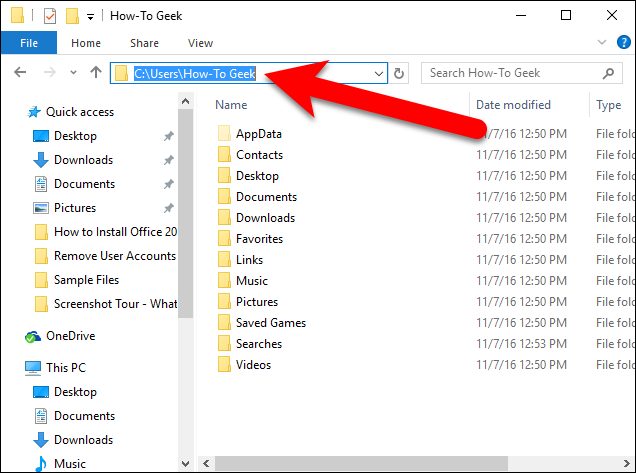Switch to the Home ribbon tab

click(x=86, y=43)
